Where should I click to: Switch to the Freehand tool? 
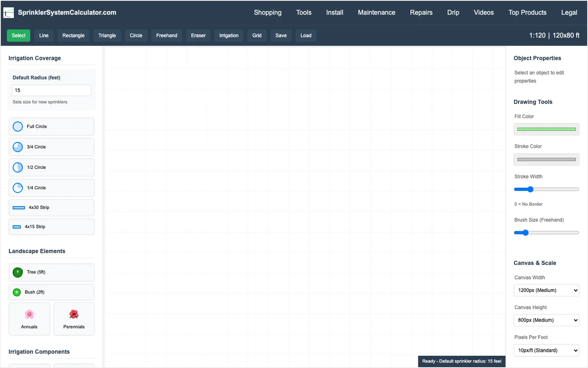pyautogui.click(x=167, y=35)
